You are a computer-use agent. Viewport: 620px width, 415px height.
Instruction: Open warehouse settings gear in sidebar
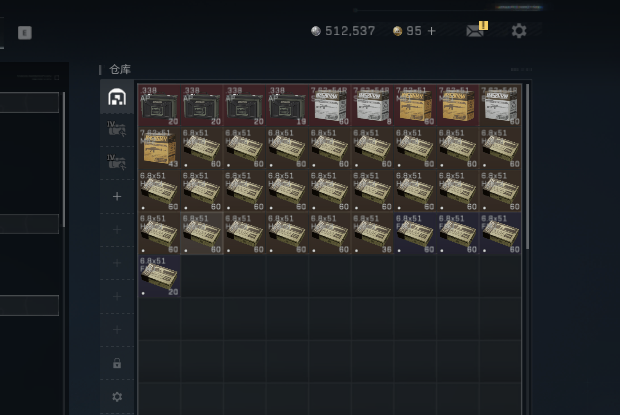click(117, 396)
